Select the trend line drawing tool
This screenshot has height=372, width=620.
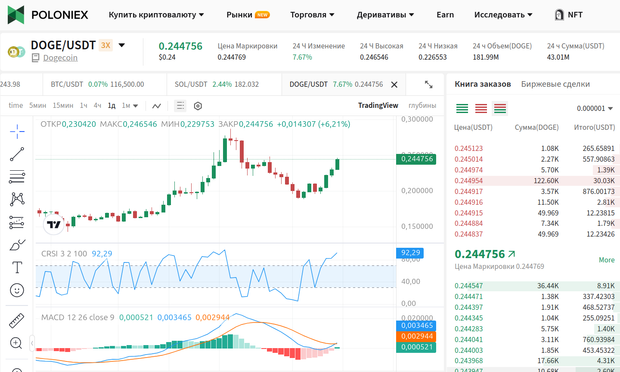pos(17,154)
